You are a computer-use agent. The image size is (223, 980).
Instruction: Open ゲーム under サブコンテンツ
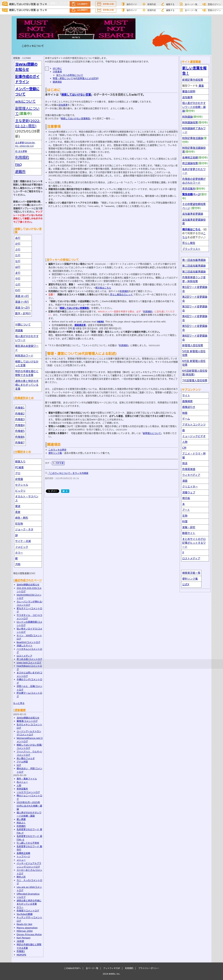tap(186, 419)
